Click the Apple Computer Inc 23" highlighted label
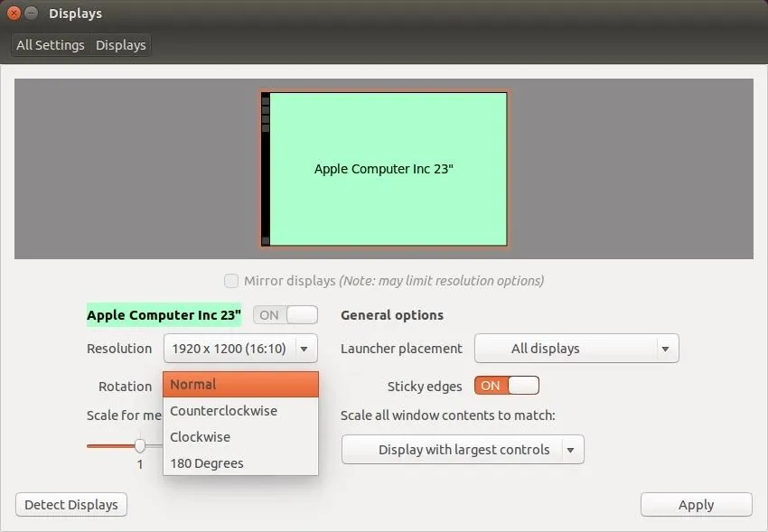The width and height of the screenshot is (768, 532). click(x=164, y=315)
